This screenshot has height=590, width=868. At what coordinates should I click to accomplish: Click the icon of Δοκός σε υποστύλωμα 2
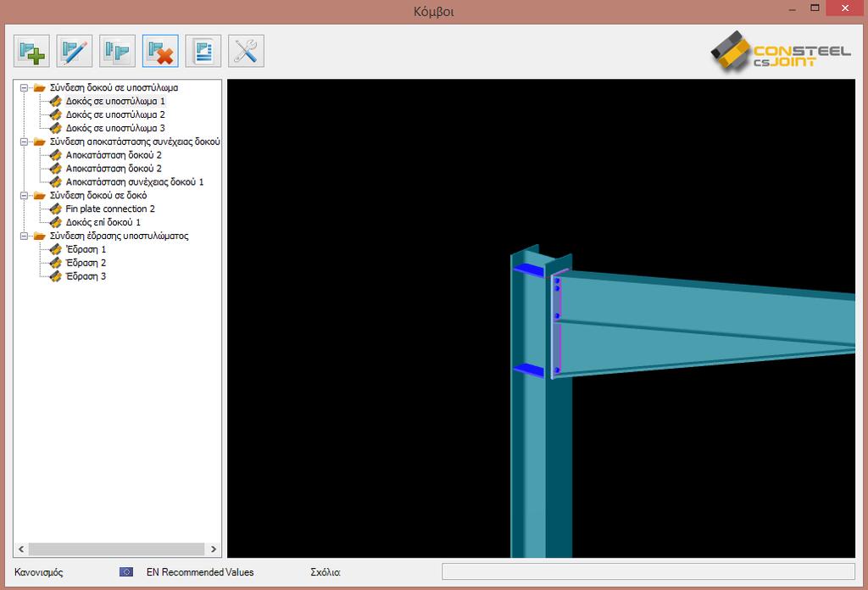tap(55, 114)
